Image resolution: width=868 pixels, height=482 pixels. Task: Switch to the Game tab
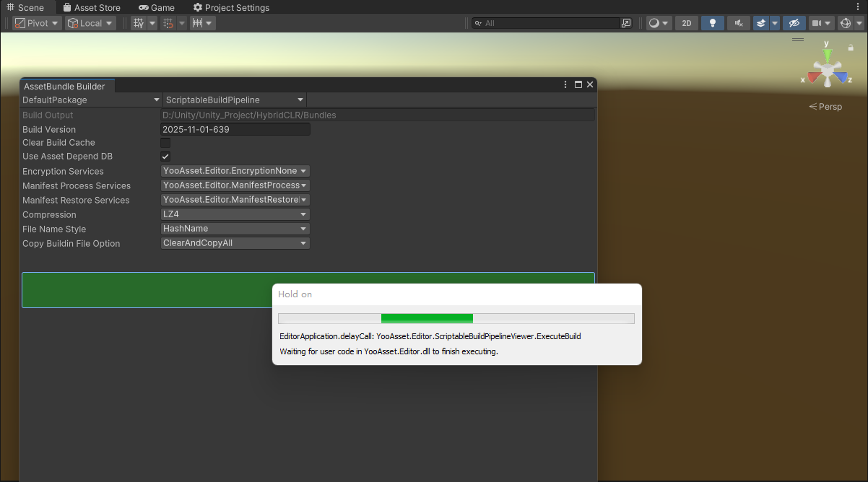(157, 7)
